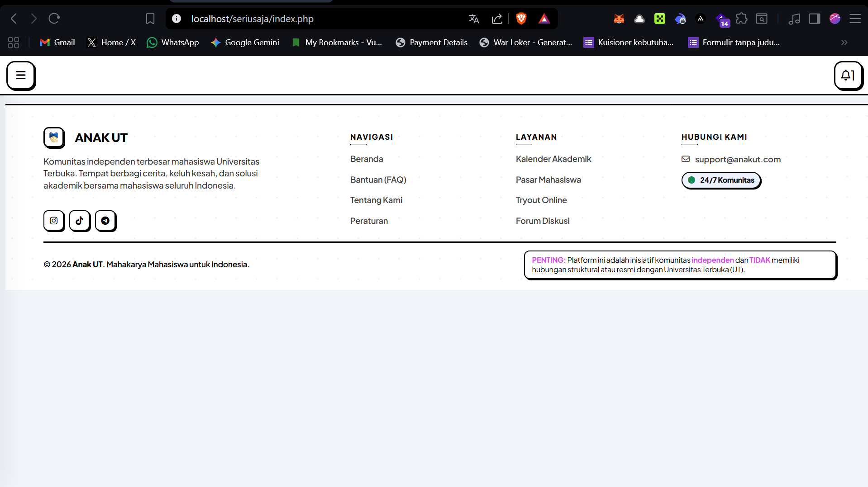This screenshot has width=868, height=487.
Task: Click the HUBUNGI KAMI heading
Action: click(x=714, y=137)
